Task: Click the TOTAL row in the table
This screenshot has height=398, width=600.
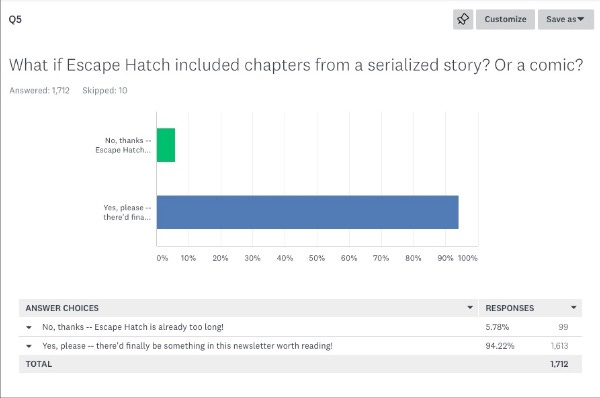Action: pyautogui.click(x=300, y=364)
